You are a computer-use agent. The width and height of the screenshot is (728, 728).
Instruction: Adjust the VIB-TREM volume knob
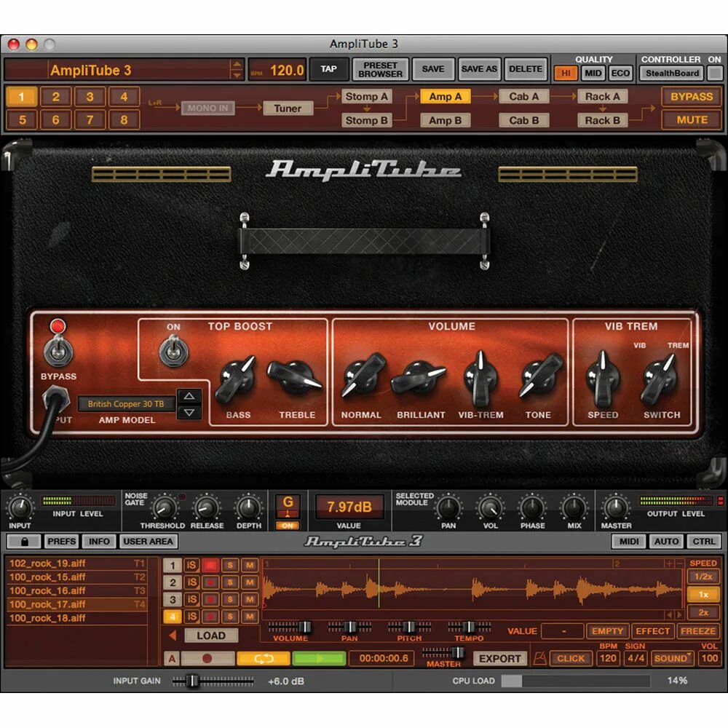(x=481, y=379)
